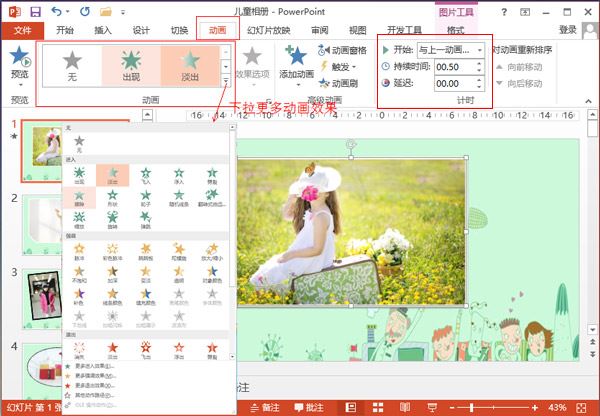
Task: Toggle the notes pane (备注) in status bar
Action: pyautogui.click(x=266, y=408)
